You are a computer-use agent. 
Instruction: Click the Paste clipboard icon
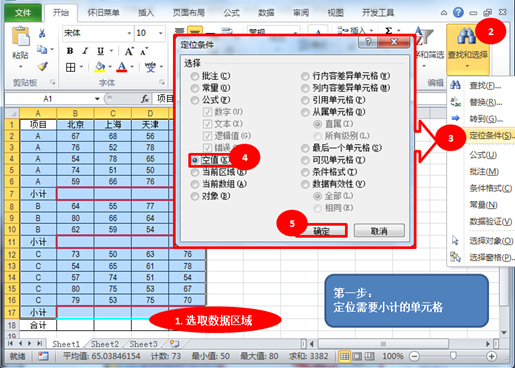(20, 37)
